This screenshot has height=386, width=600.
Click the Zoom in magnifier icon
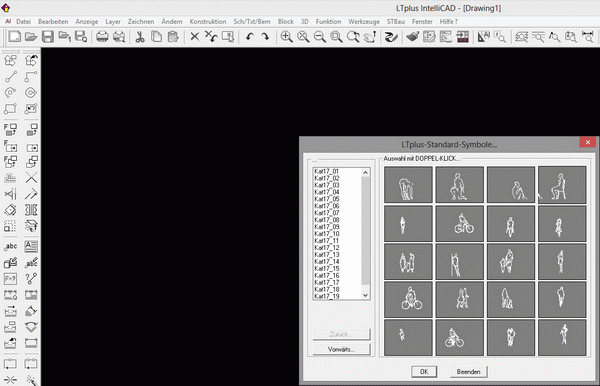point(286,37)
